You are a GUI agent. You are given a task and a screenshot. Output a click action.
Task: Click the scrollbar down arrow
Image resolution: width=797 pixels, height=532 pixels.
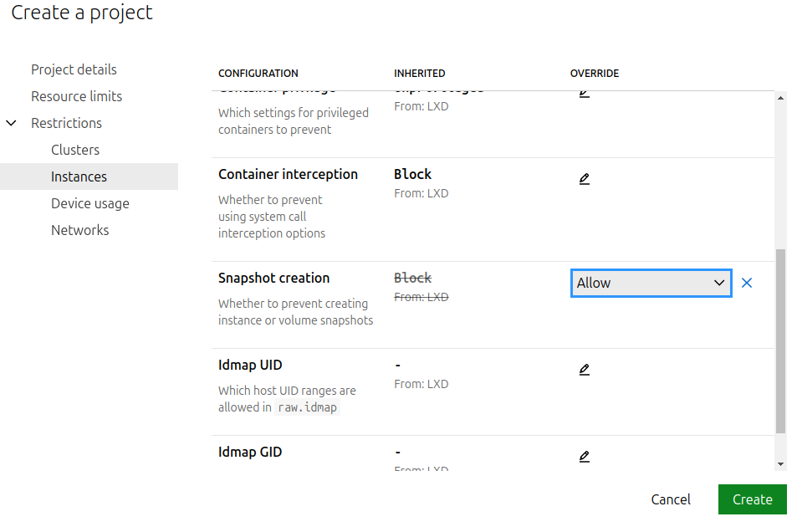tap(780, 463)
